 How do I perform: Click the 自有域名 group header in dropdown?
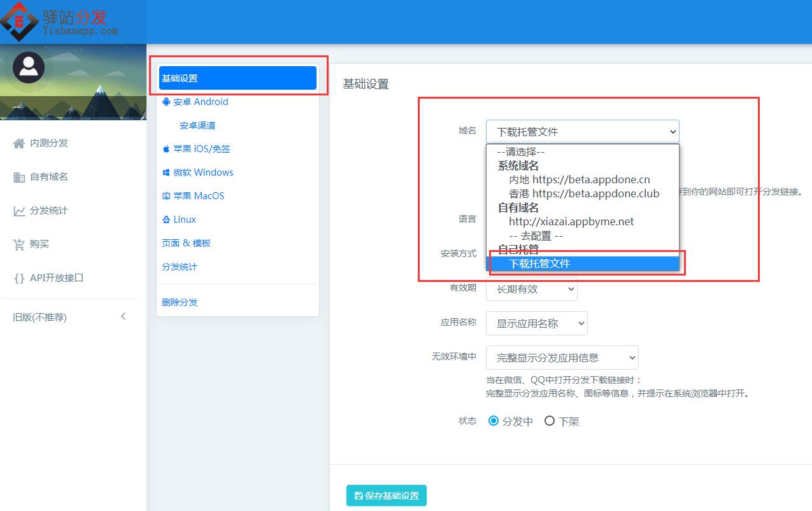coord(518,207)
